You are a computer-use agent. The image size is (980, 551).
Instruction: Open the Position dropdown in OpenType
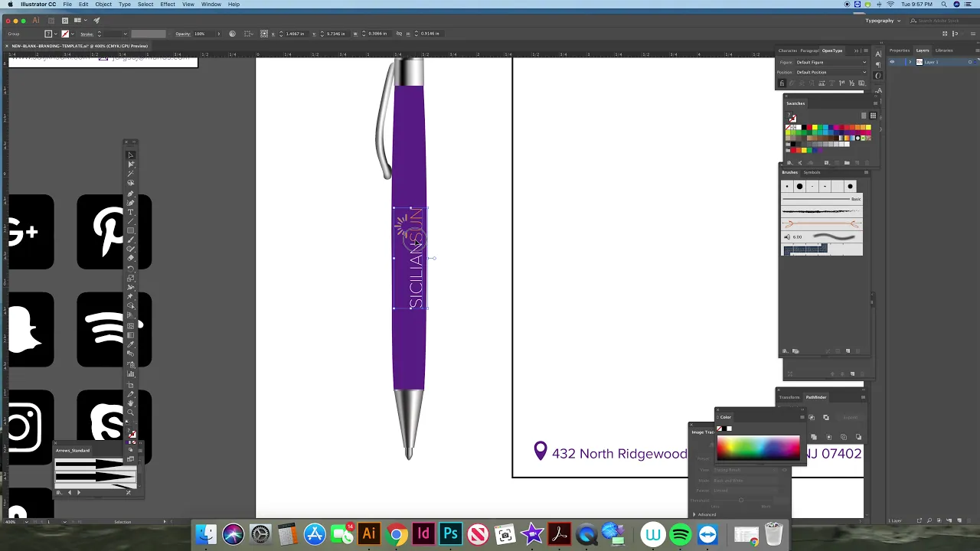point(831,72)
